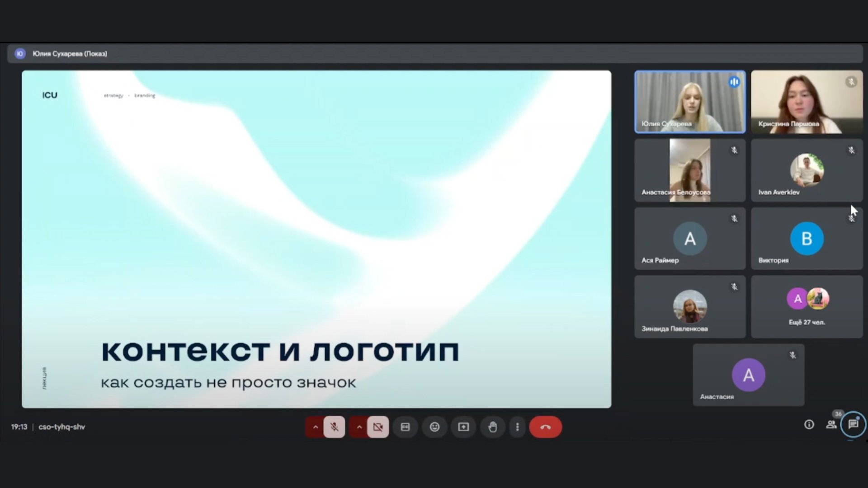Open the 'Ещё 27 чел.' tile
Viewport: 868px width, 488px height.
pos(807,307)
